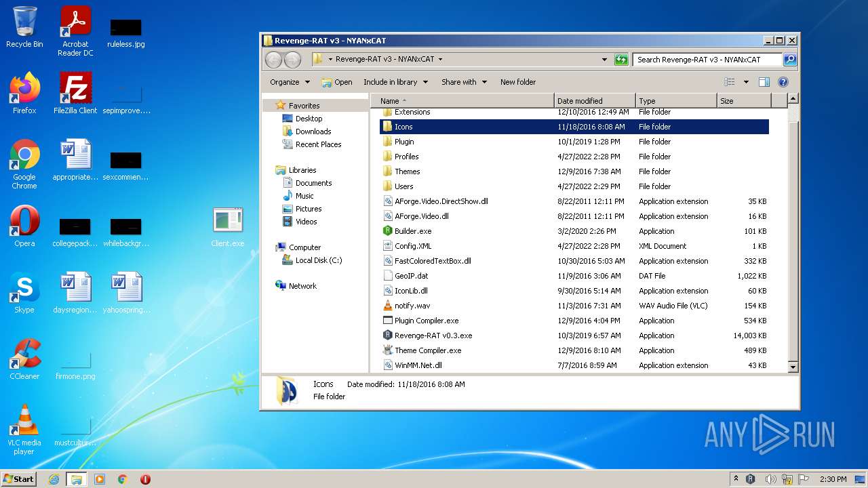Screen dimensions: 868x488
Task: Click the Revenge-RAT v0.3.exe file icon
Action: [x=388, y=335]
